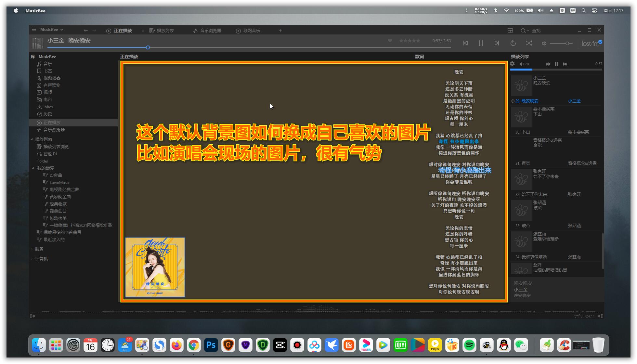The image size is (637, 364).
Task: Open the MusicBee main menu dropdown
Action: click(51, 30)
